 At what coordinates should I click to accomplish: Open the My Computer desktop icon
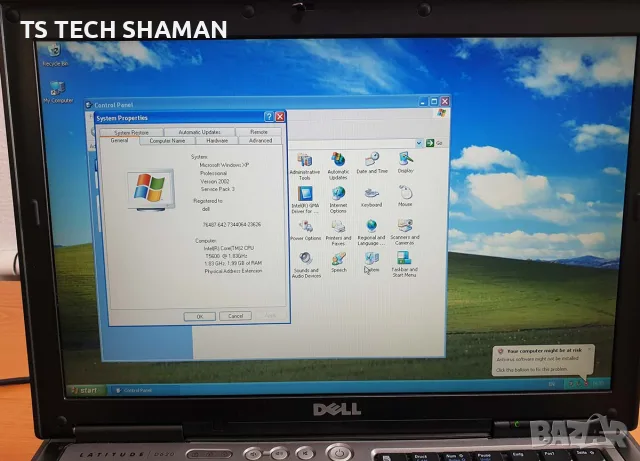pyautogui.click(x=58, y=92)
